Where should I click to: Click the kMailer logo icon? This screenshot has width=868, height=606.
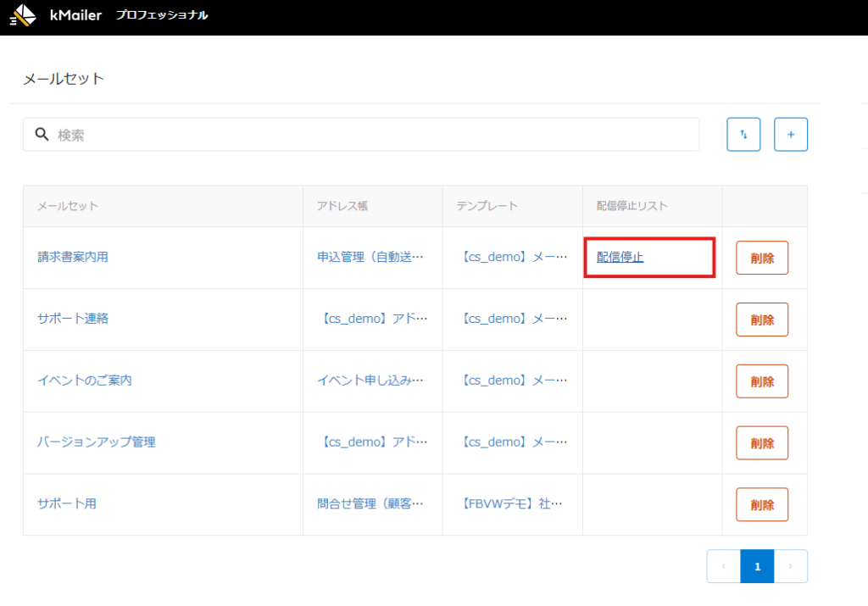pos(24,15)
